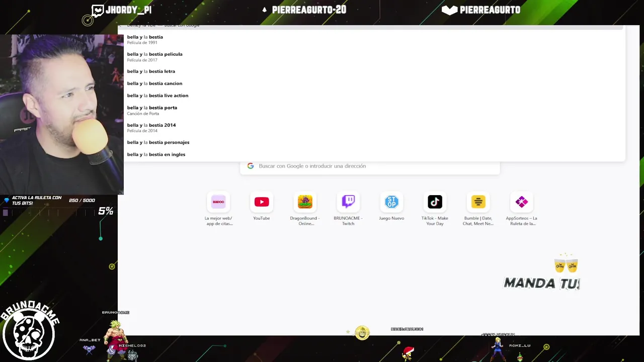The width and height of the screenshot is (644, 362).
Task: Click the 'ACTIVA LA RULETA CON TUS BITS!' text
Action: (x=37, y=200)
